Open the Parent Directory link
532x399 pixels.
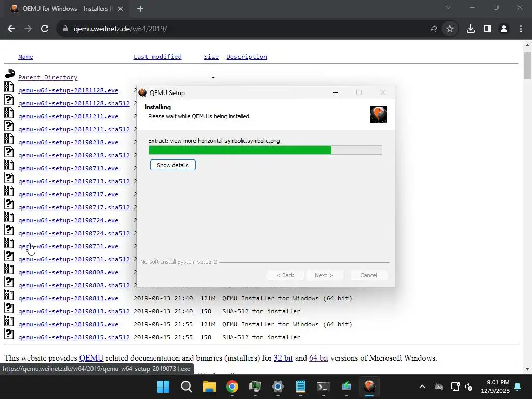pos(48,77)
